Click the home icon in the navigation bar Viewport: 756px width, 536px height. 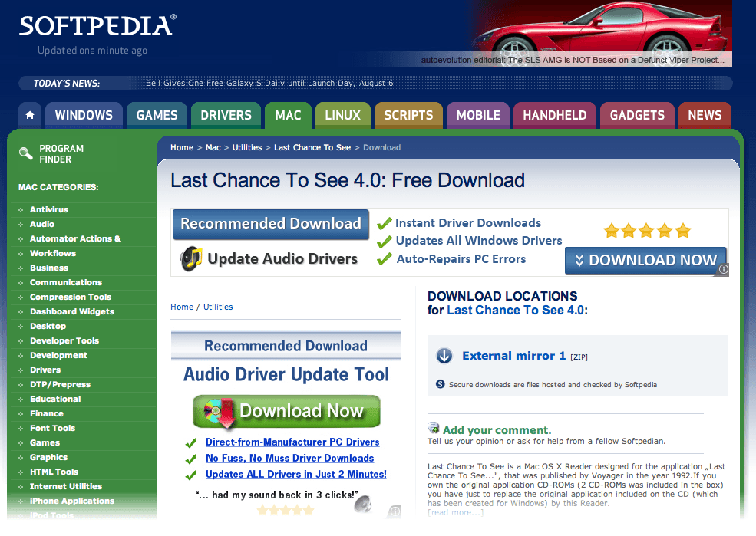coord(29,114)
